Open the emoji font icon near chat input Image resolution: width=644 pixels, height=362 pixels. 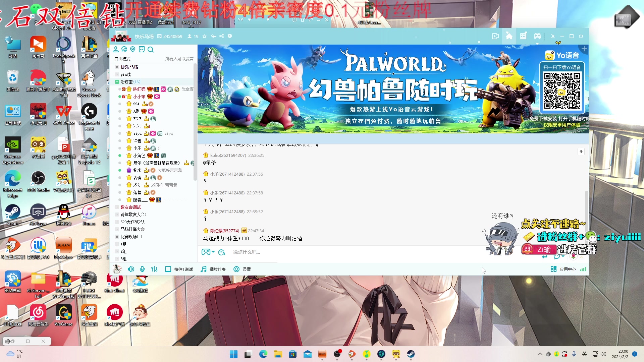click(222, 252)
